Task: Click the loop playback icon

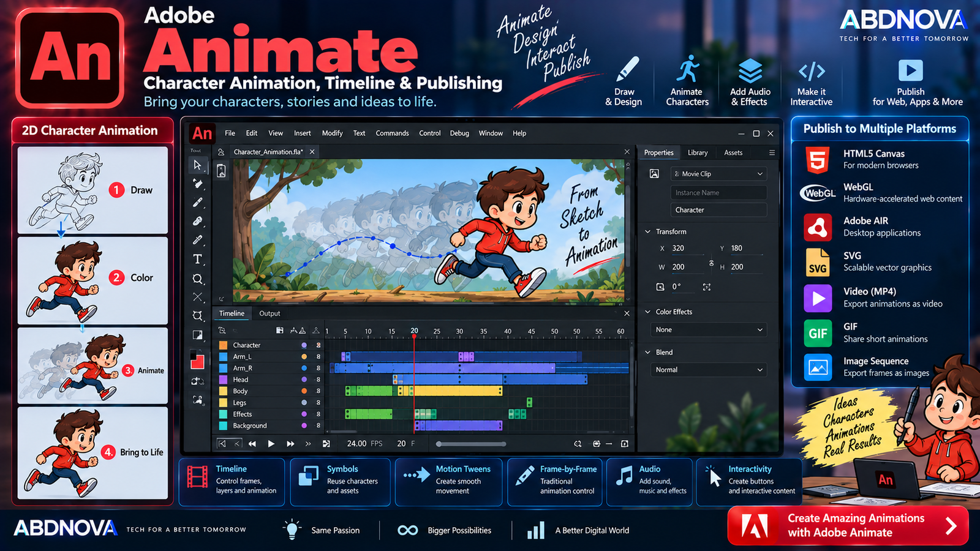Action: click(x=578, y=444)
